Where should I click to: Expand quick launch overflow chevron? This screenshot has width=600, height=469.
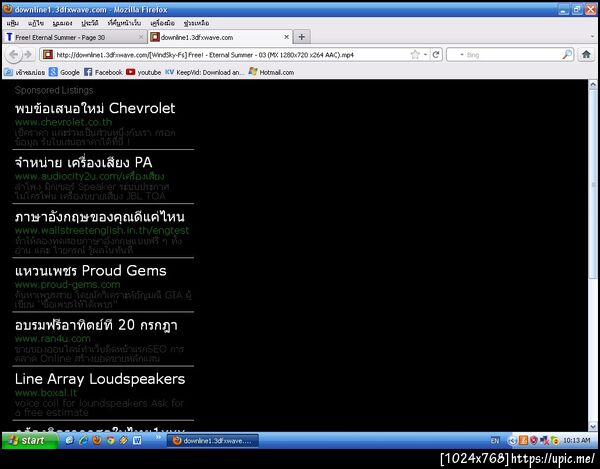click(x=158, y=437)
